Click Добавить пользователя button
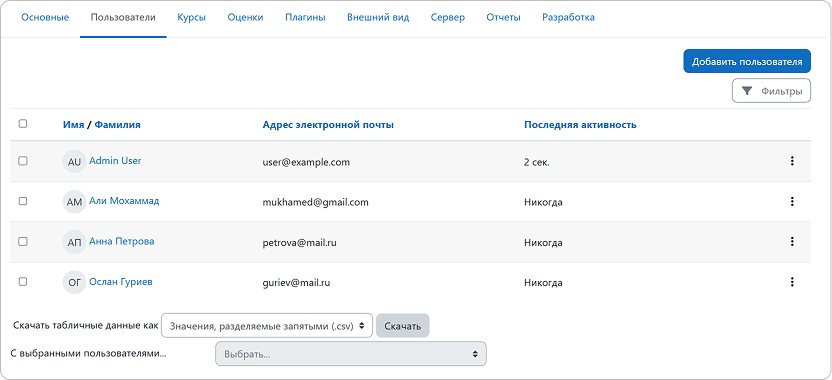This screenshot has width=832, height=380. pos(747,62)
